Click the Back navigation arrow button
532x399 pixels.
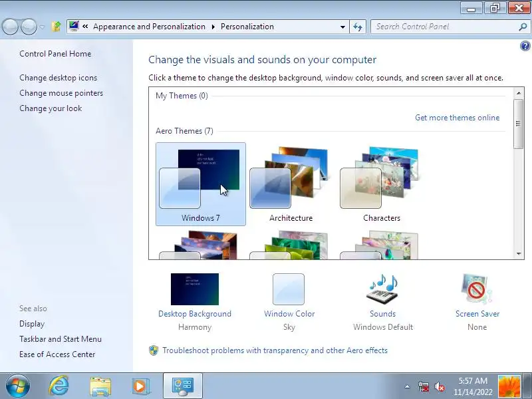tap(10, 27)
